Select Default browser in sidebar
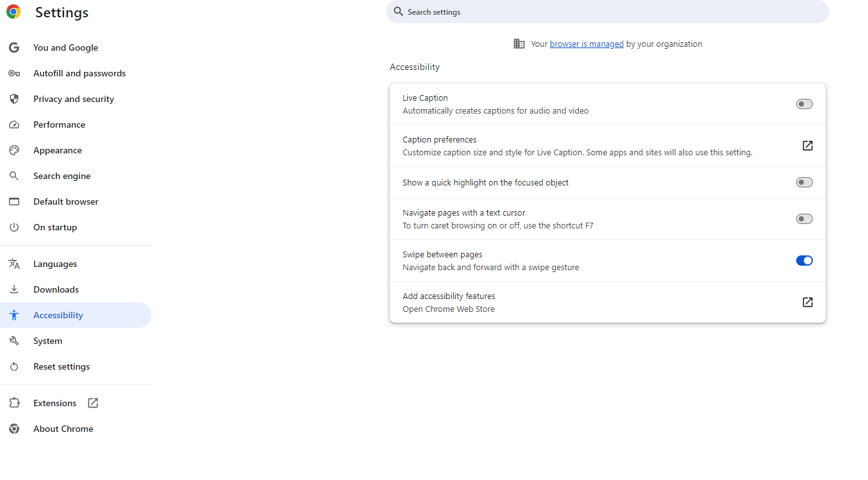 point(76,201)
